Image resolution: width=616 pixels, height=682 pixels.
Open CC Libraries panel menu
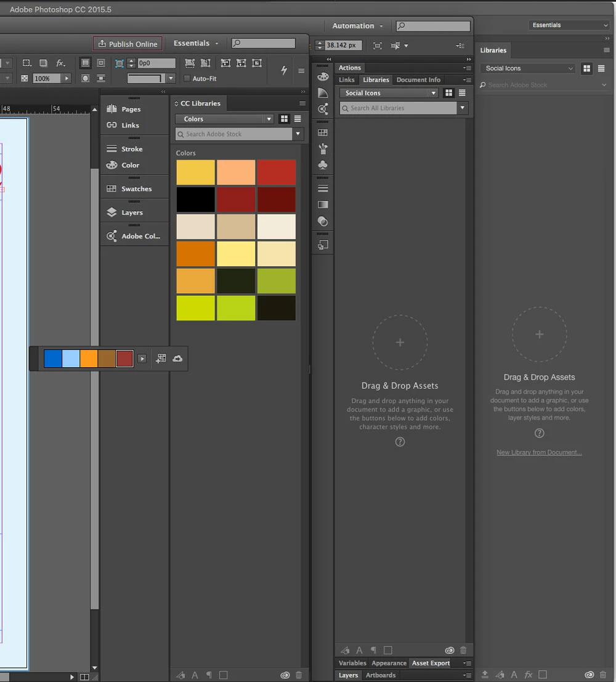(x=302, y=103)
